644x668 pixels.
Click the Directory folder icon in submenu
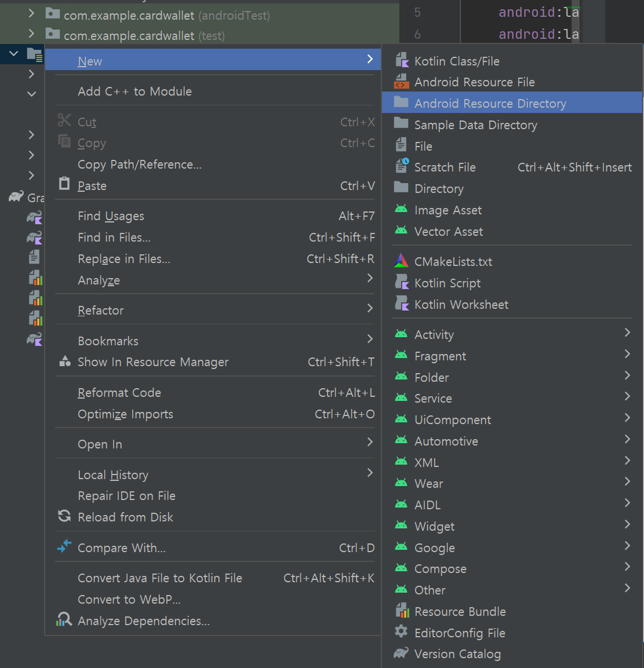(401, 188)
